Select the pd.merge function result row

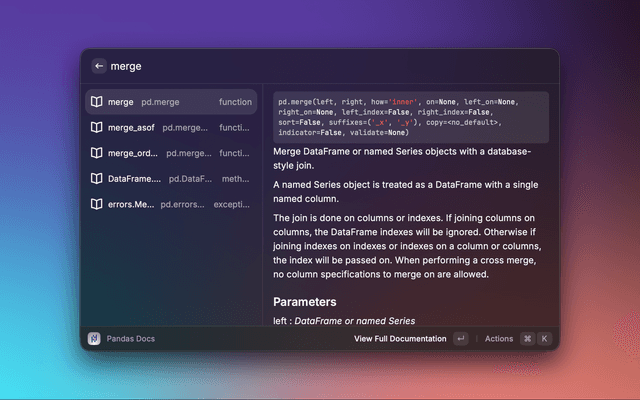click(x=170, y=102)
